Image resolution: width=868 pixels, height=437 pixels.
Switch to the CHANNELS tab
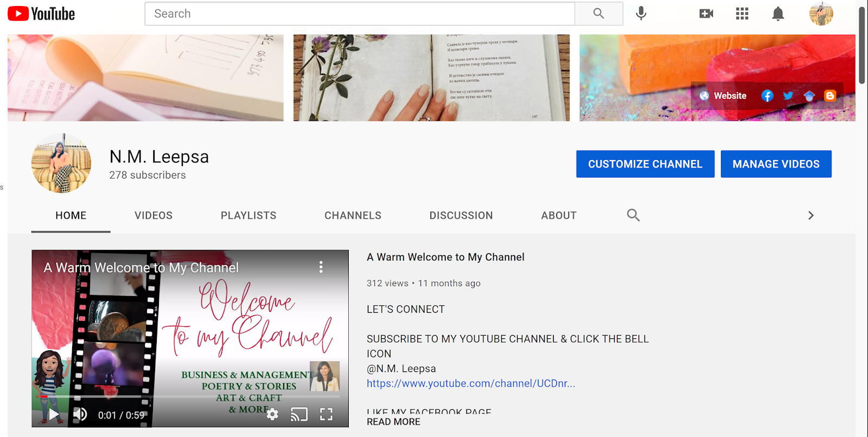click(x=353, y=216)
